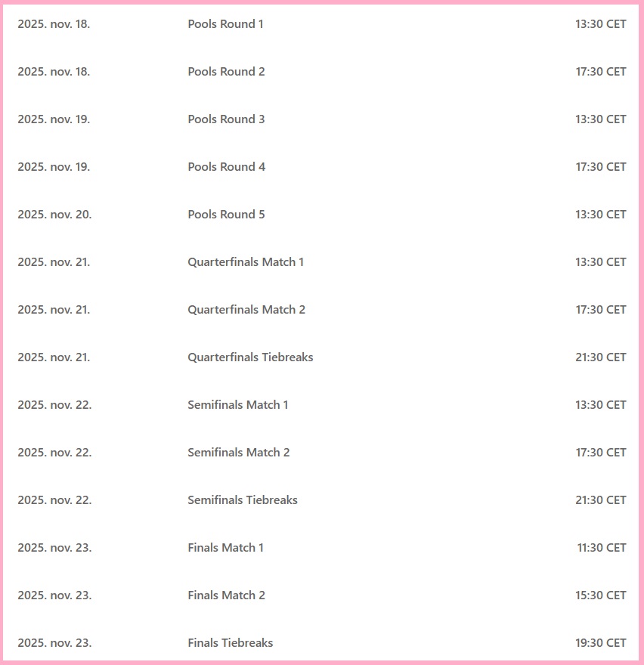This screenshot has width=644, height=665.
Task: Select the Semifinals Match 2 label
Action: pos(238,453)
